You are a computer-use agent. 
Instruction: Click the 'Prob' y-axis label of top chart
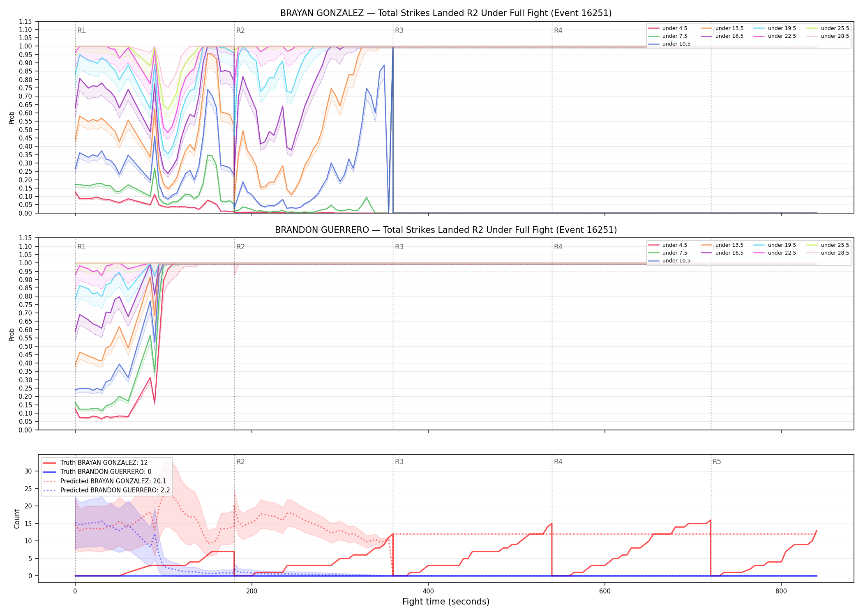12,118
